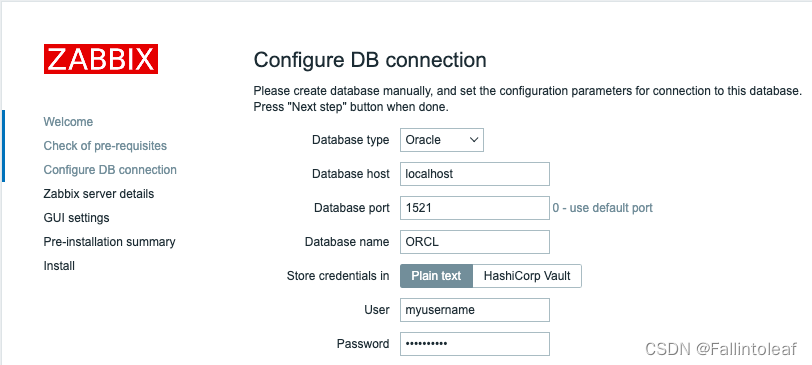The height and width of the screenshot is (365, 812).
Task: Select HashiCorp Vault credentials storage
Action: (527, 276)
